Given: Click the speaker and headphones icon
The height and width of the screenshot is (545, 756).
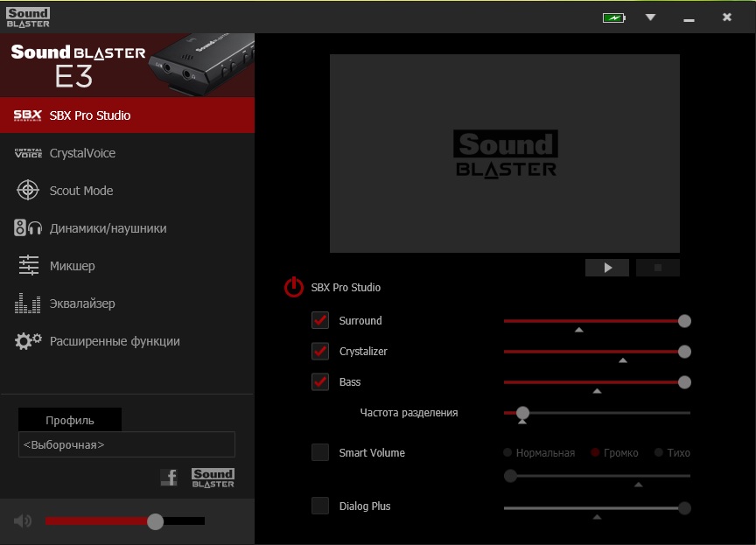Looking at the screenshot, I should click(x=28, y=228).
